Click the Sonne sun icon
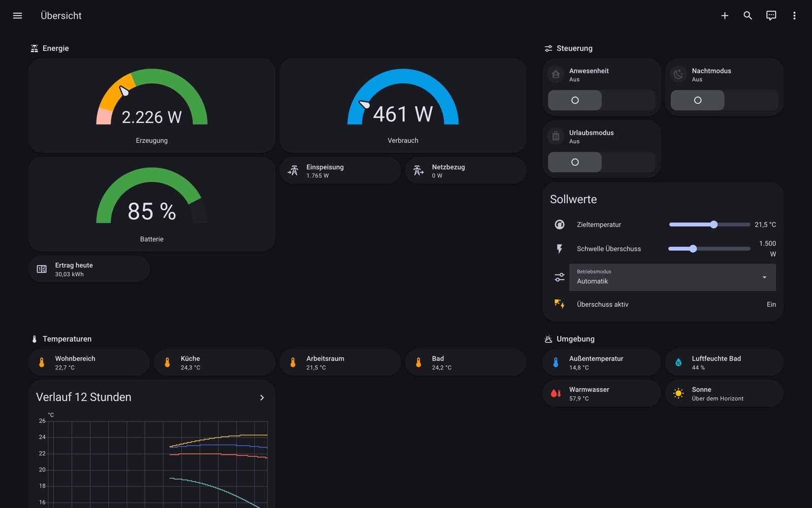Image resolution: width=812 pixels, height=508 pixels. 678,393
